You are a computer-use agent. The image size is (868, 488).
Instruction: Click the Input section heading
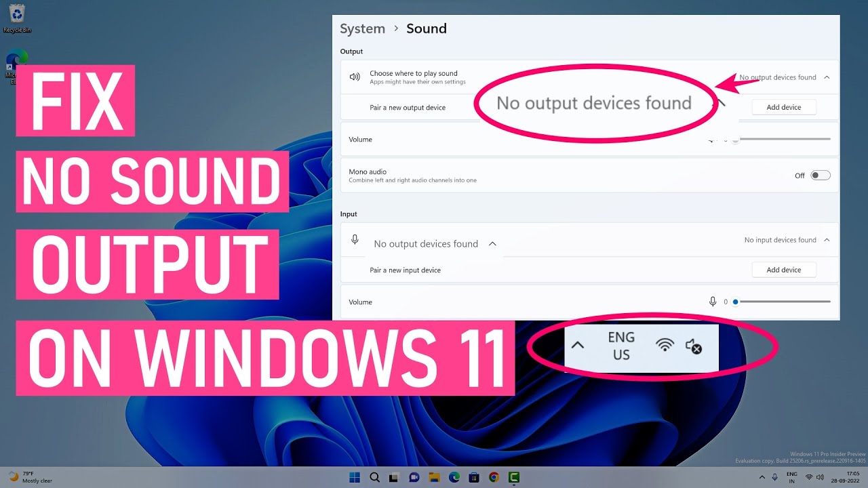point(349,214)
